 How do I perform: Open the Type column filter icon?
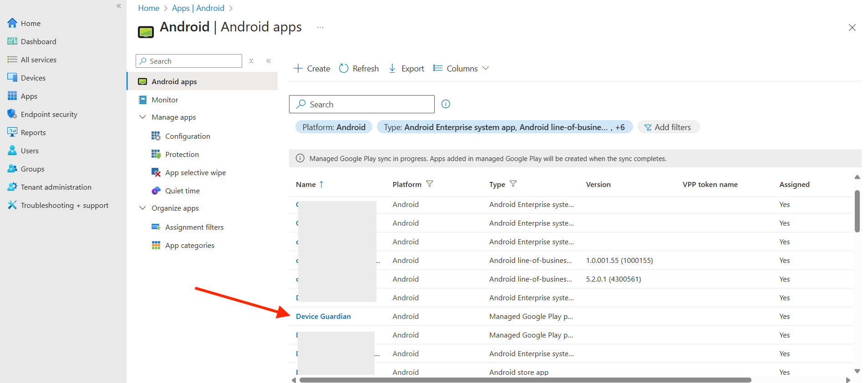(x=513, y=184)
